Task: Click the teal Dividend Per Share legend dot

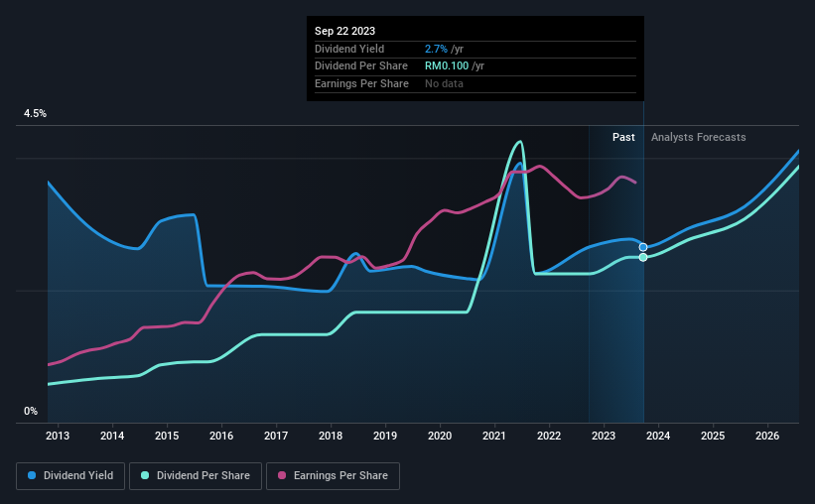Action: tap(145, 475)
